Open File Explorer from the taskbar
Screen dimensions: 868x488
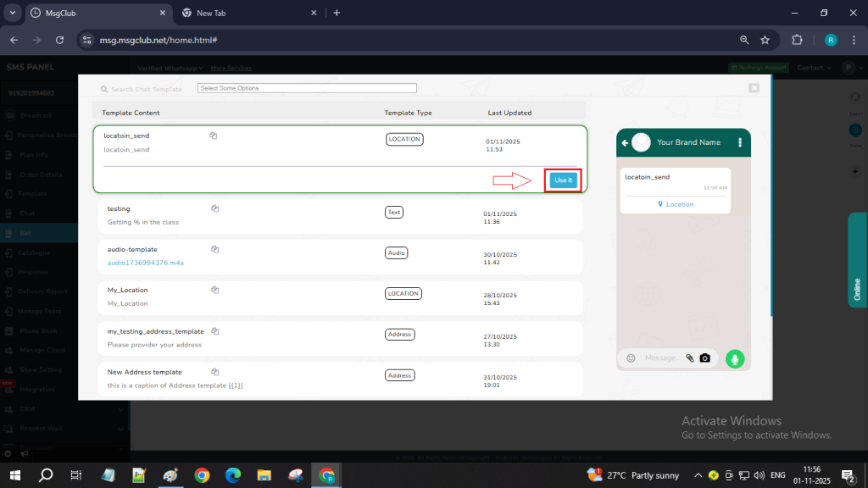(264, 475)
